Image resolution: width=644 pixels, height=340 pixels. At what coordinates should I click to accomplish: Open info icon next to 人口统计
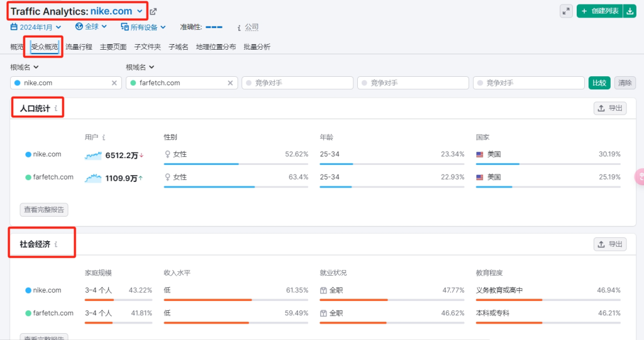tap(56, 108)
